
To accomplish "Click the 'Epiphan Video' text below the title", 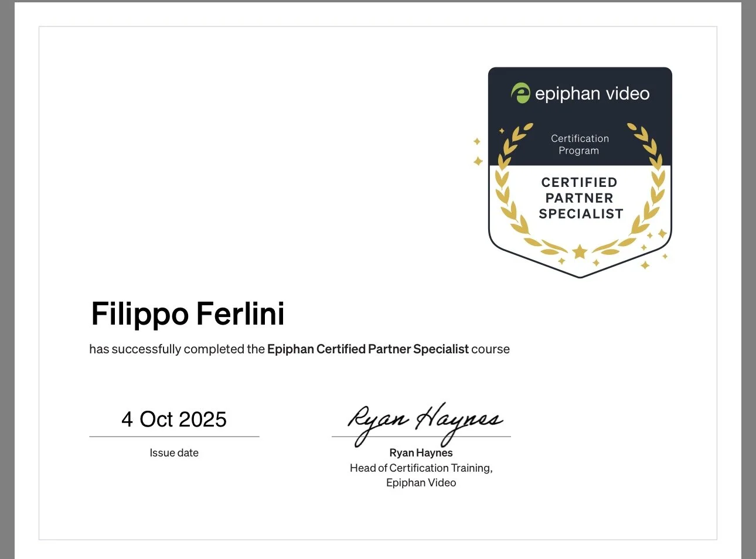I will pos(421,483).
